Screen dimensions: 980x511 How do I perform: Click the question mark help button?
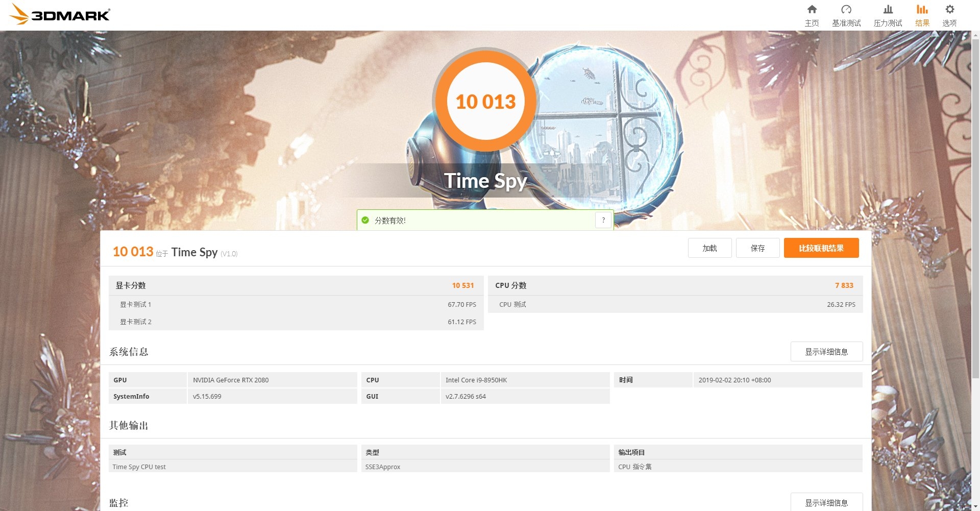603,220
